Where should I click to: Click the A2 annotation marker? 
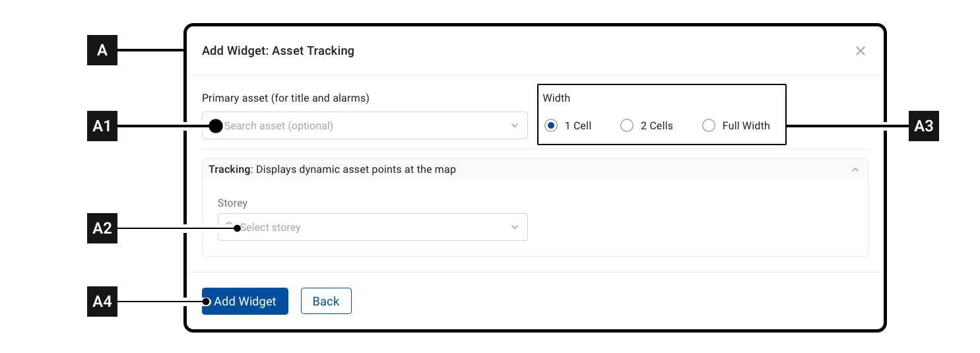pyautogui.click(x=102, y=228)
